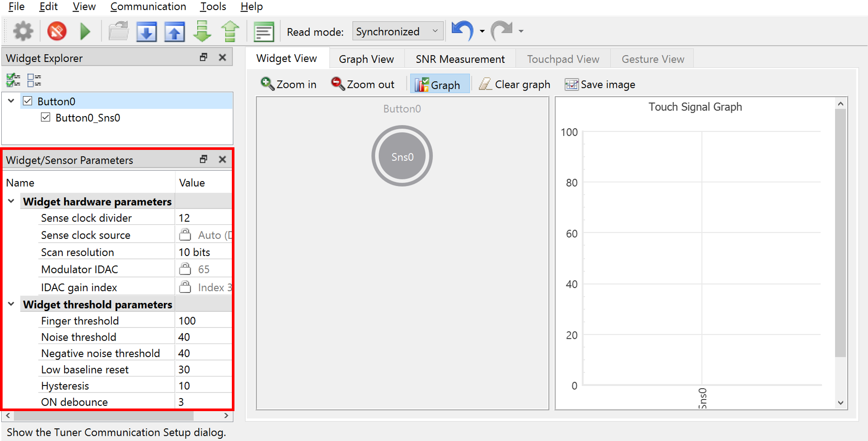Screen dimensions: 868x441
Task: Open the undo history dropdown arrow
Action: [482, 31]
